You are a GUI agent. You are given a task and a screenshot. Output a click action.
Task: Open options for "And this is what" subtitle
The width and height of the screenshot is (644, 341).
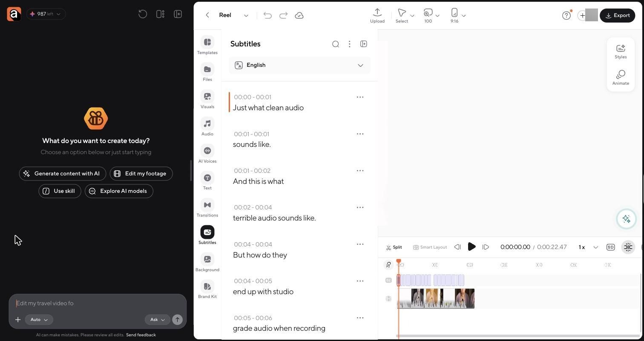click(360, 171)
